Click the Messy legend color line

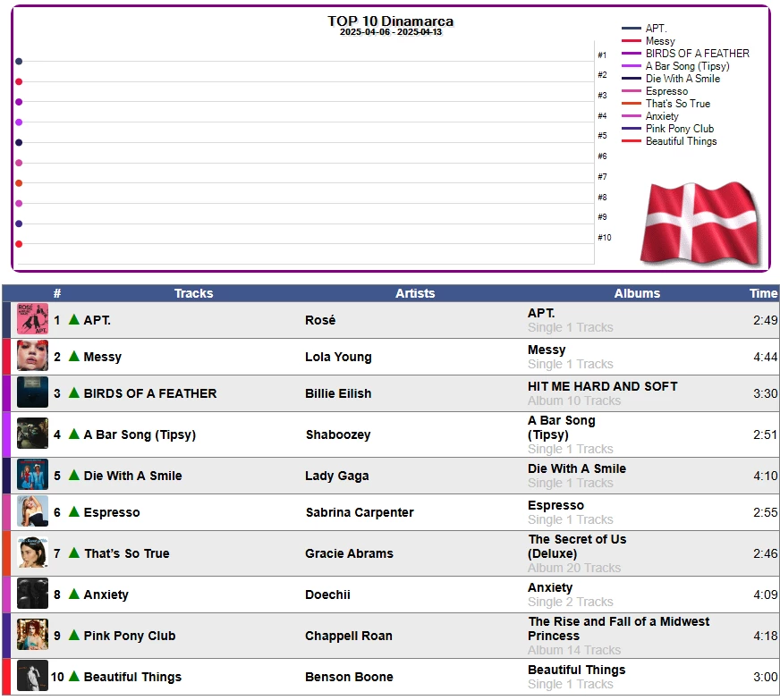(x=632, y=41)
